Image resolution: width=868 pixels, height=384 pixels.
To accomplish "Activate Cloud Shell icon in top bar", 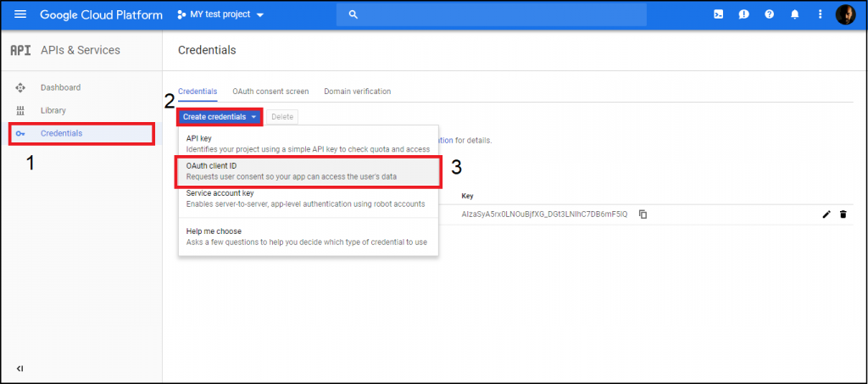I will click(718, 14).
